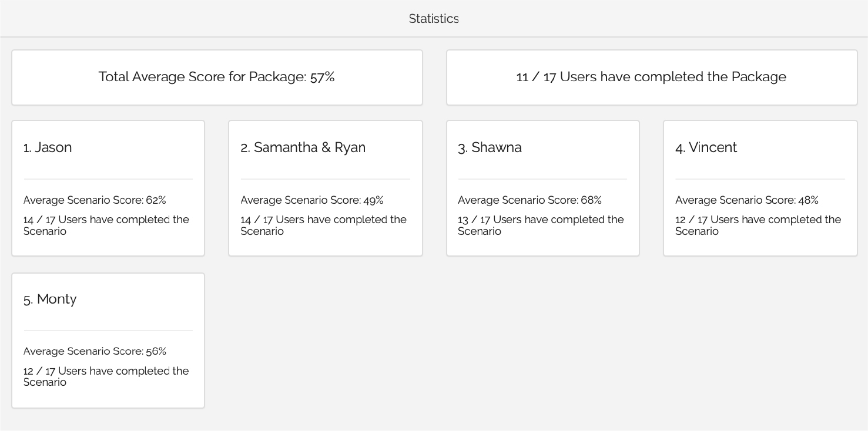The height and width of the screenshot is (431, 868).
Task: Select Monty's 12 / 17 users completed text
Action: tap(106, 376)
